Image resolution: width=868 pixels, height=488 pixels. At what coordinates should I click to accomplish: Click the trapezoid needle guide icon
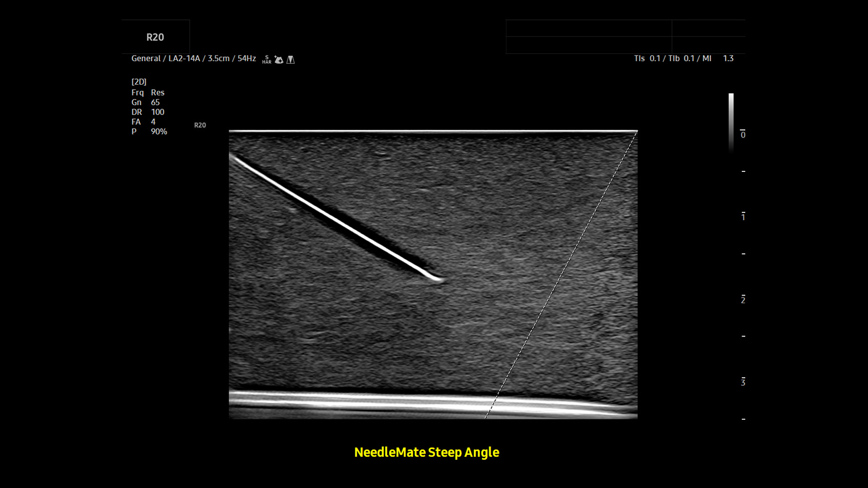point(291,60)
